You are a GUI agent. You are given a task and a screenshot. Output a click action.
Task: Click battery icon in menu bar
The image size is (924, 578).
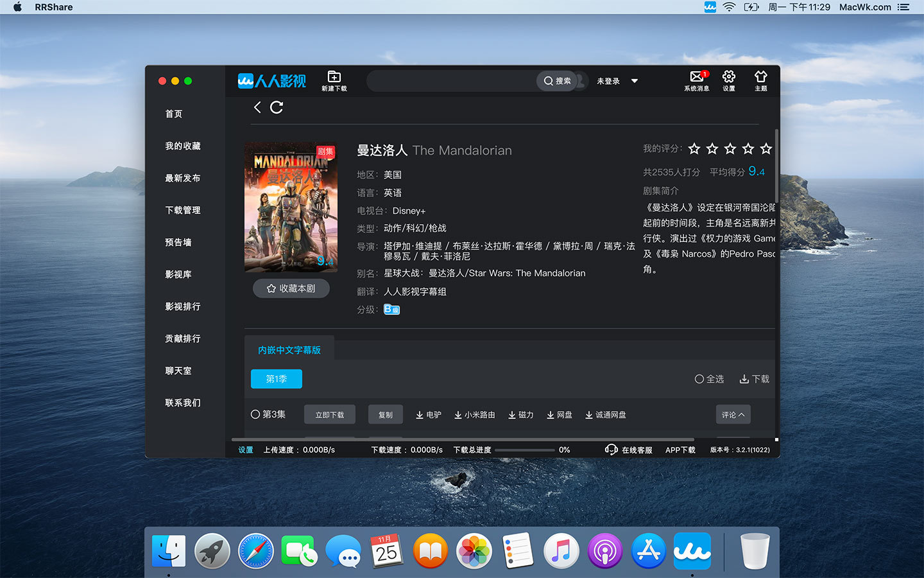coord(751,7)
